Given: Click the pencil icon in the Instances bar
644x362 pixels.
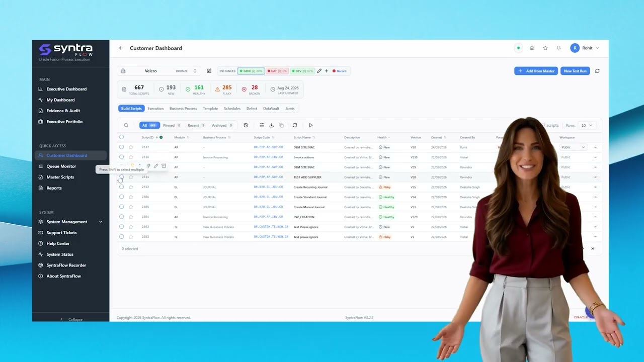Looking at the screenshot, I should [319, 71].
